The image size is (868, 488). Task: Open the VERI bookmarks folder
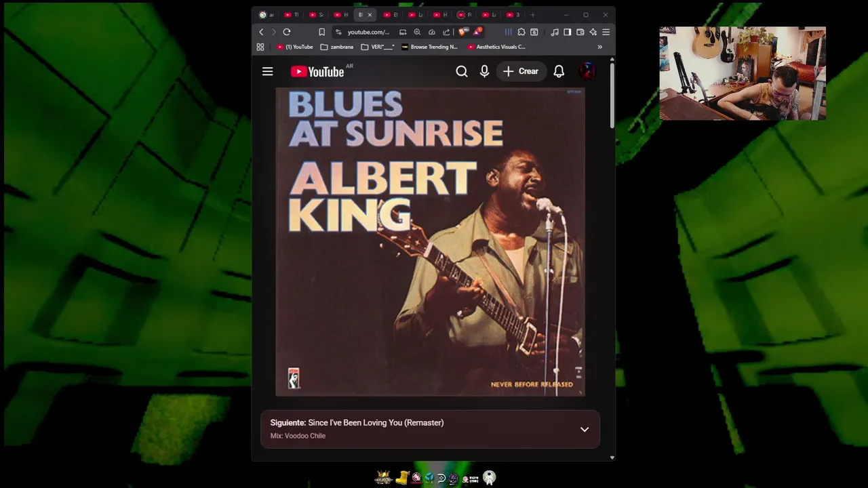coord(378,47)
